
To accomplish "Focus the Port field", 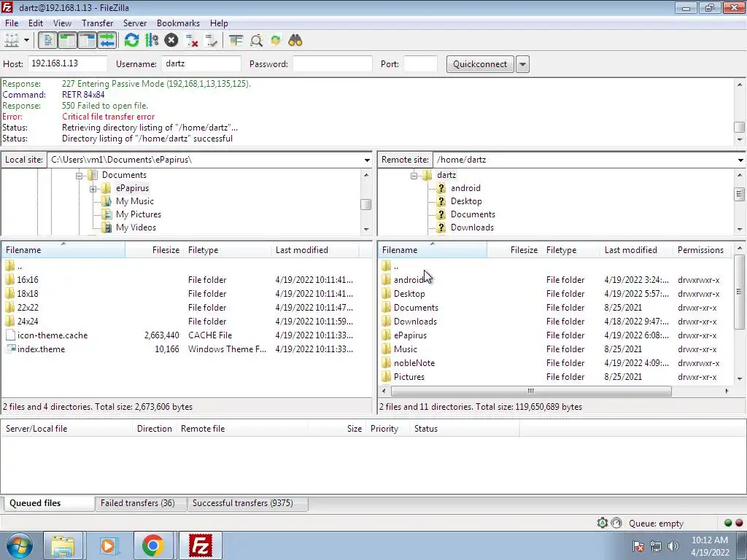I will point(420,64).
